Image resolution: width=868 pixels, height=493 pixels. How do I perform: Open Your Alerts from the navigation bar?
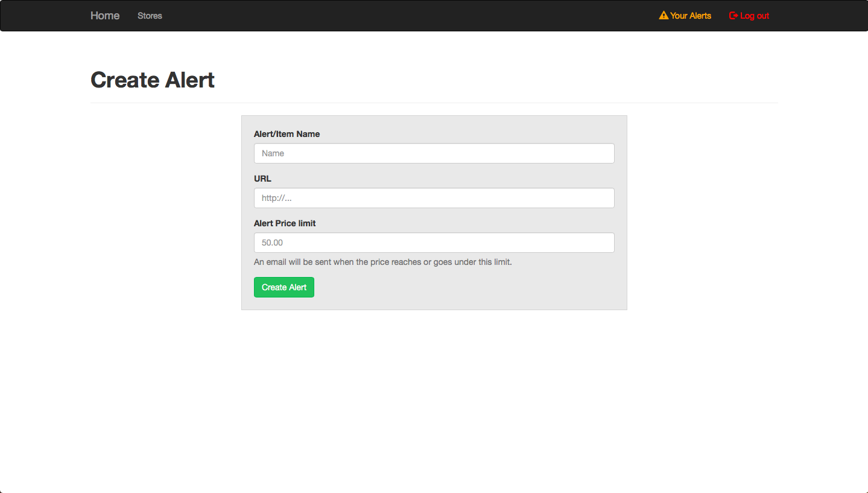690,15
